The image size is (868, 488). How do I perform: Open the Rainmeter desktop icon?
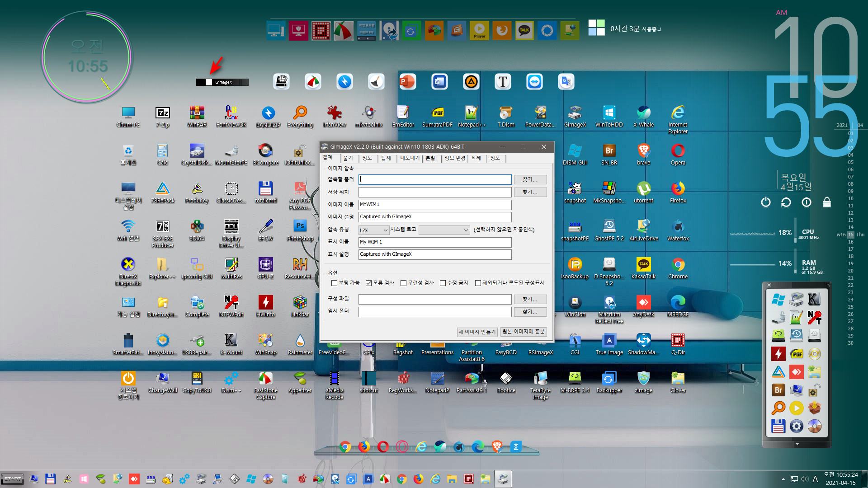tap(300, 344)
